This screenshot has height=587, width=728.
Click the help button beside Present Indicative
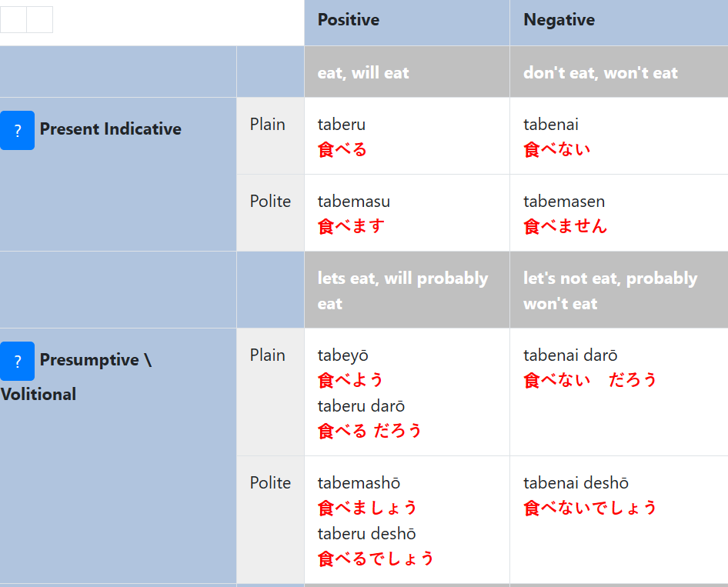tap(17, 130)
